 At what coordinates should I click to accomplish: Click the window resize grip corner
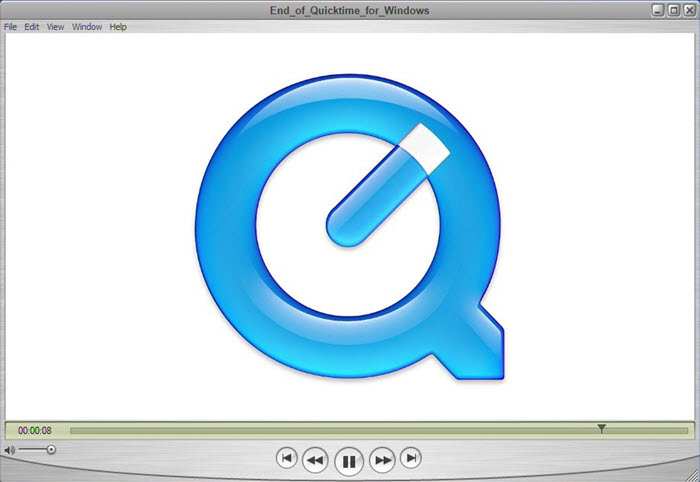pyautogui.click(x=692, y=474)
